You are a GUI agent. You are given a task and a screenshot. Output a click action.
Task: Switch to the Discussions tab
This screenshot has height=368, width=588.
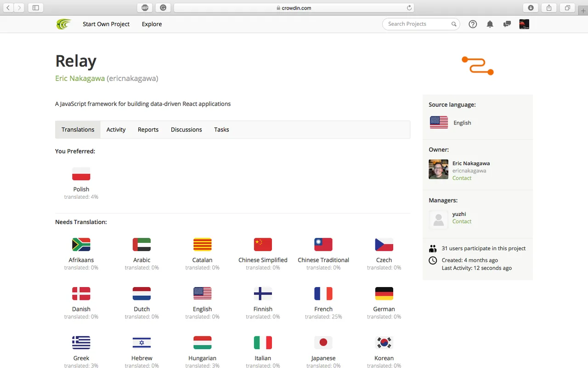tap(187, 130)
